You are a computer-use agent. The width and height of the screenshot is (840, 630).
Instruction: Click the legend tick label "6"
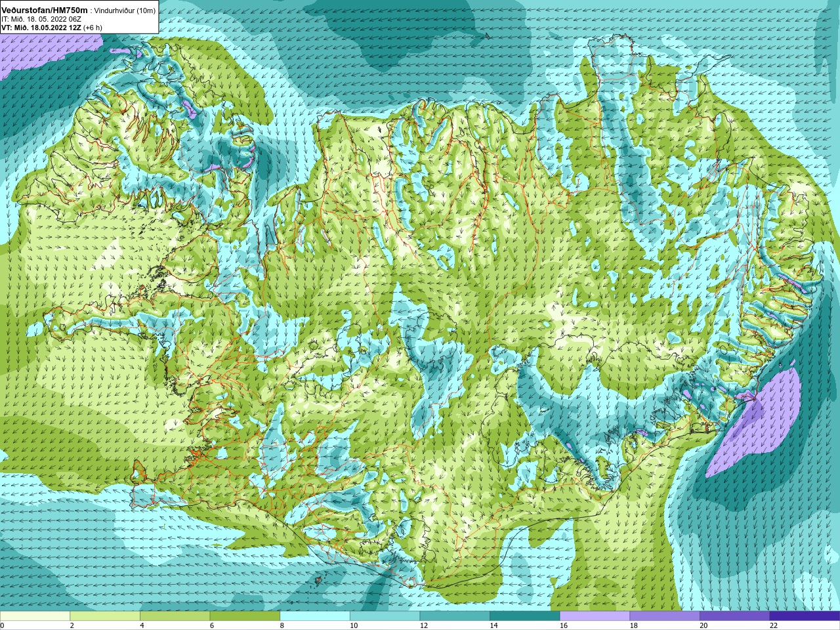[212, 625]
